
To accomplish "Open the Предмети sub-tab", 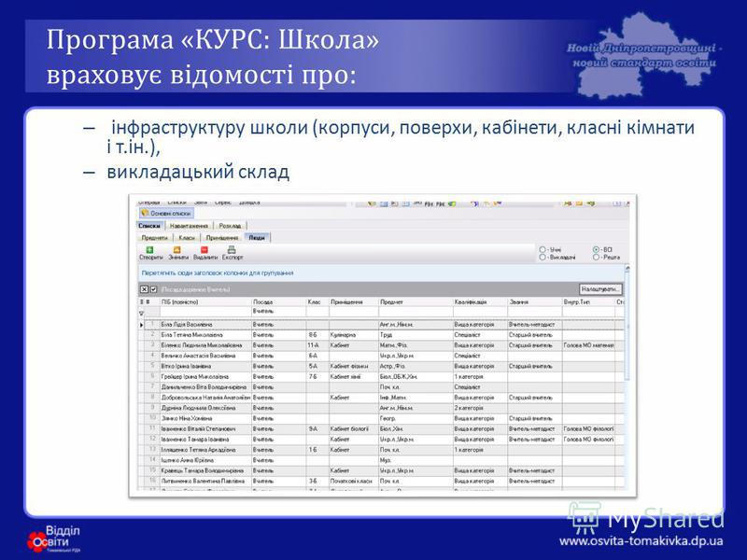I will (x=155, y=238).
